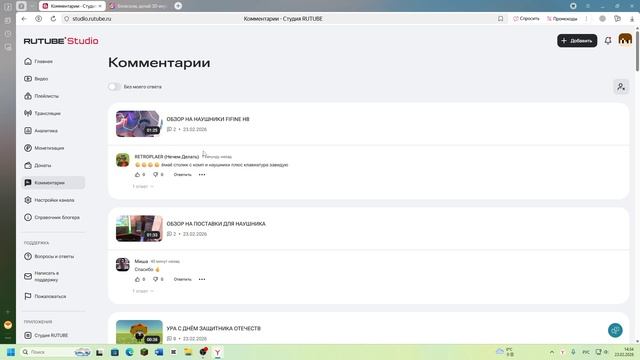Reply to the RETROPLAER comment
This screenshot has height=360, width=640.
[x=182, y=175]
